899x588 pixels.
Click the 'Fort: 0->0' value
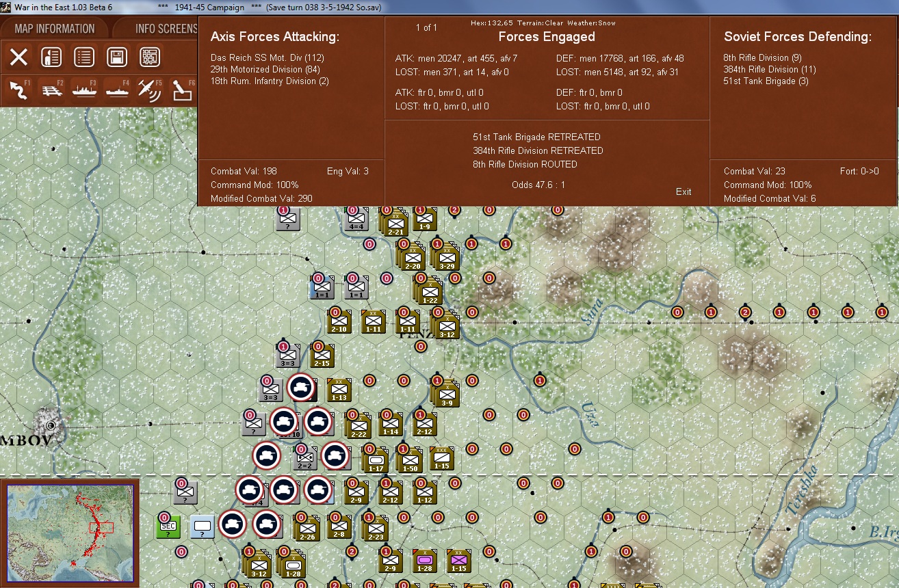(859, 171)
